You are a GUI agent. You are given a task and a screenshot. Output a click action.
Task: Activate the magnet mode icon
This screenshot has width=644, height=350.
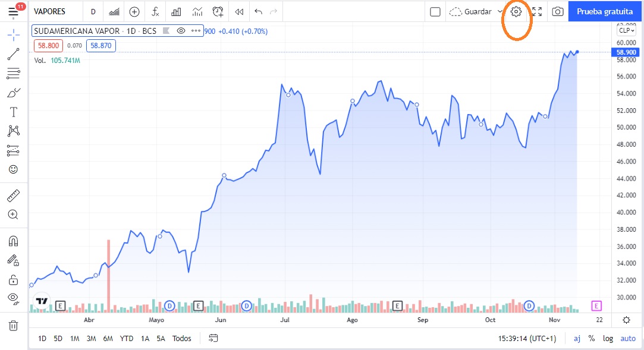(13, 241)
